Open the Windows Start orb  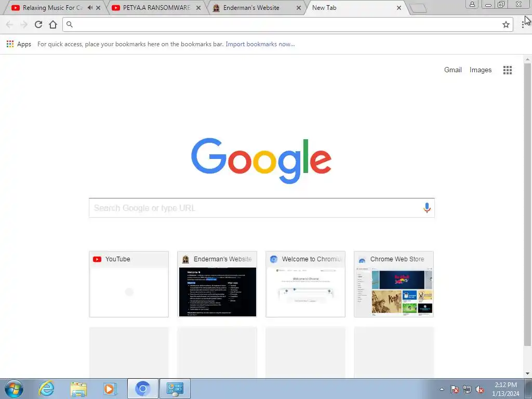coord(14,389)
